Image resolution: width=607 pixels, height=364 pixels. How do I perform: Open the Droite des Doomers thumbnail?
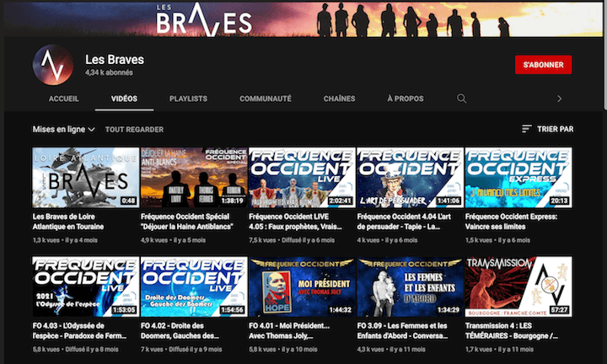[194, 286]
